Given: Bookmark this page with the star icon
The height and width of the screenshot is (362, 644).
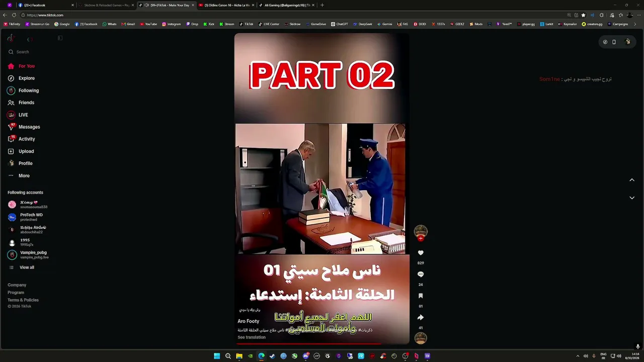Looking at the screenshot, I should (x=583, y=15).
